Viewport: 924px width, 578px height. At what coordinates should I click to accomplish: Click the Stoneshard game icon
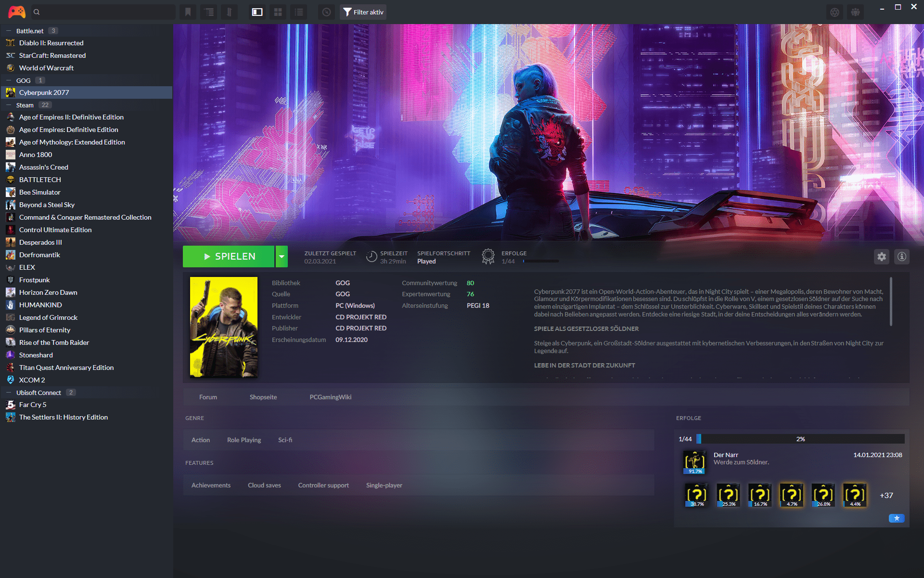(11, 355)
